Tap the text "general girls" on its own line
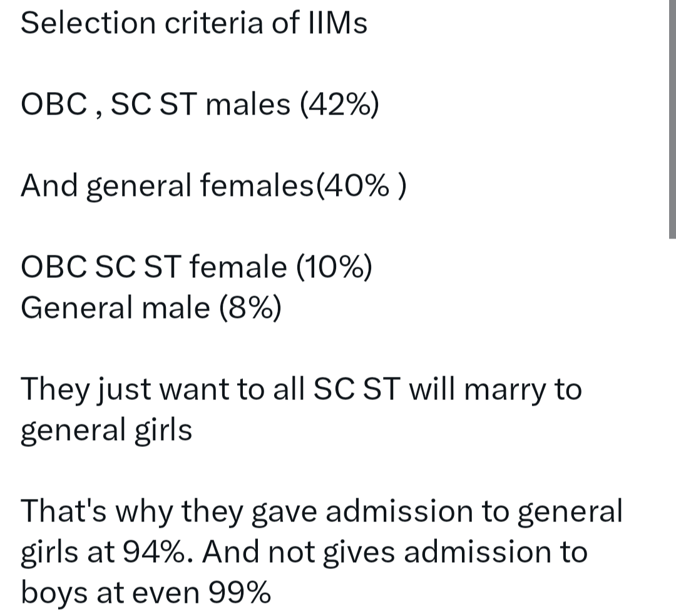This screenshot has width=676, height=616. coord(106,430)
